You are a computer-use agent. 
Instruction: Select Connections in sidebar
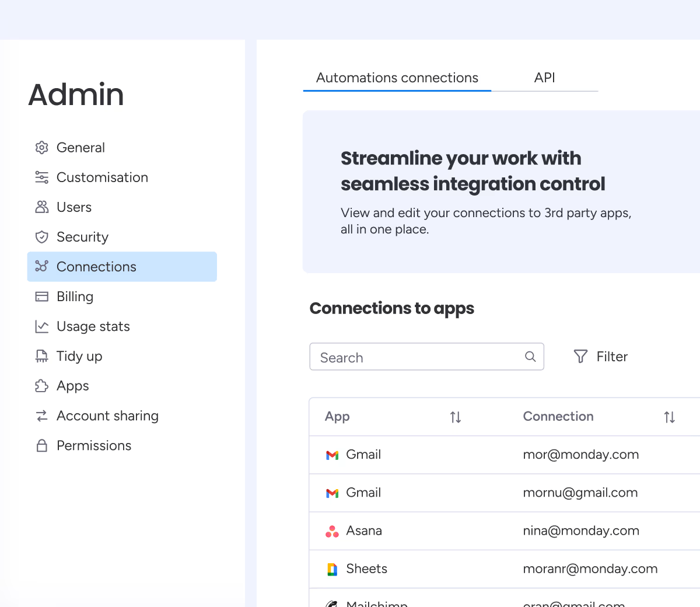point(122,267)
